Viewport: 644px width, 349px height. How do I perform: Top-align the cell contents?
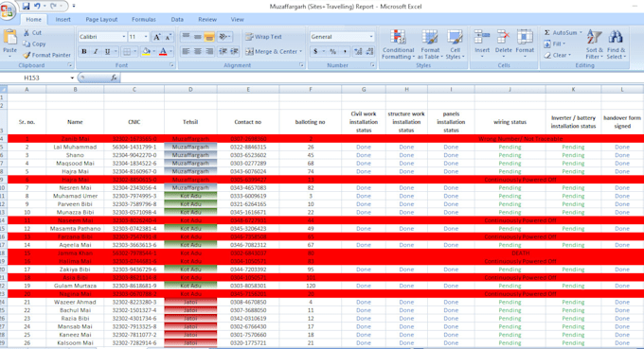point(186,37)
